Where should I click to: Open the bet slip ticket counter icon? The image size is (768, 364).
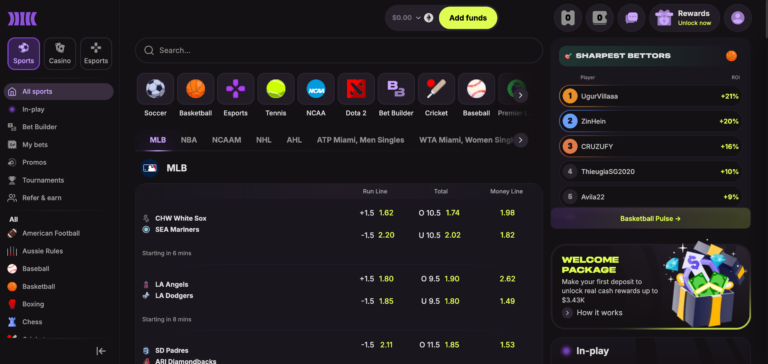pos(568,18)
